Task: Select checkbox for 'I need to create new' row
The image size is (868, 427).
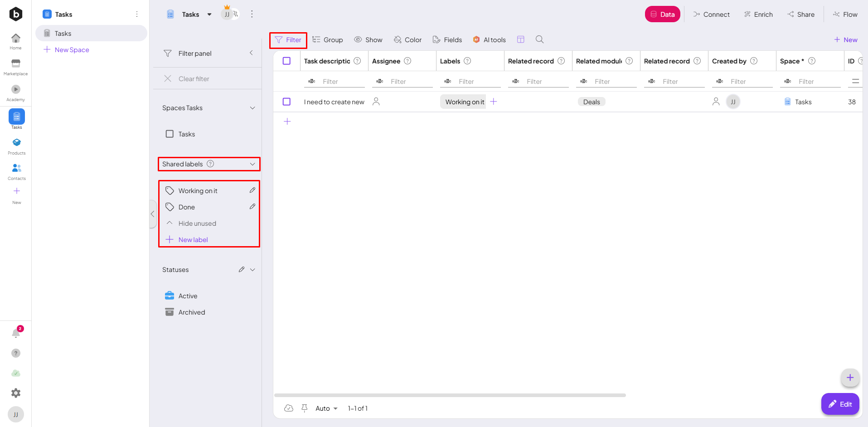Action: (286, 102)
